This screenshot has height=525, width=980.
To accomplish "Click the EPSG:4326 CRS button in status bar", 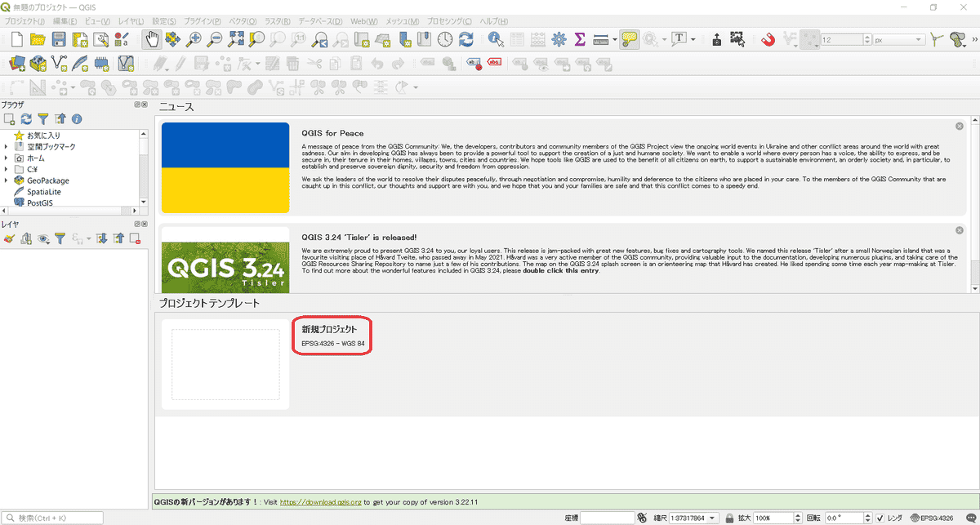I will (933, 518).
